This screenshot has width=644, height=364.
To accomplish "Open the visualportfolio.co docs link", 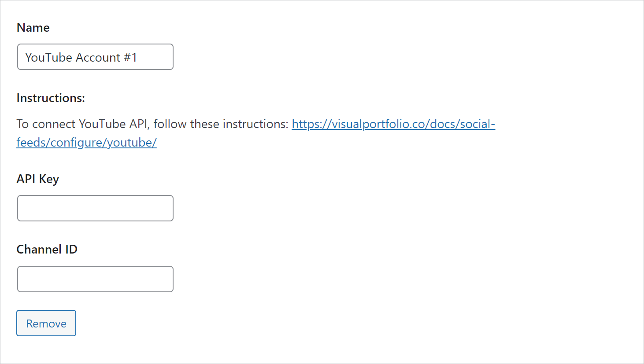I will pos(393,124).
